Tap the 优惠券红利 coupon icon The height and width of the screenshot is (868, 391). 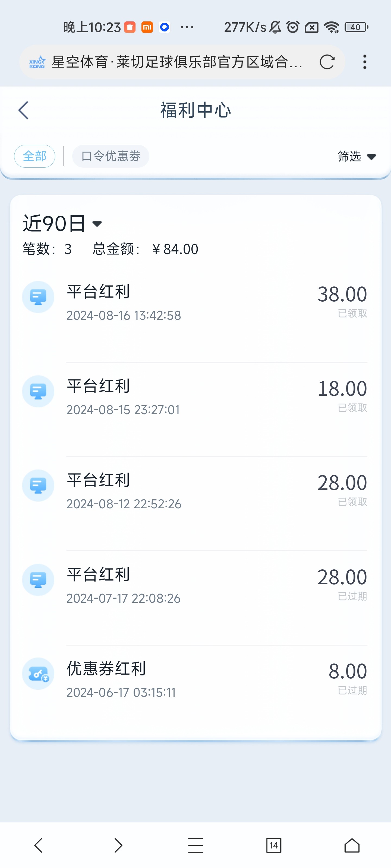[x=38, y=674]
